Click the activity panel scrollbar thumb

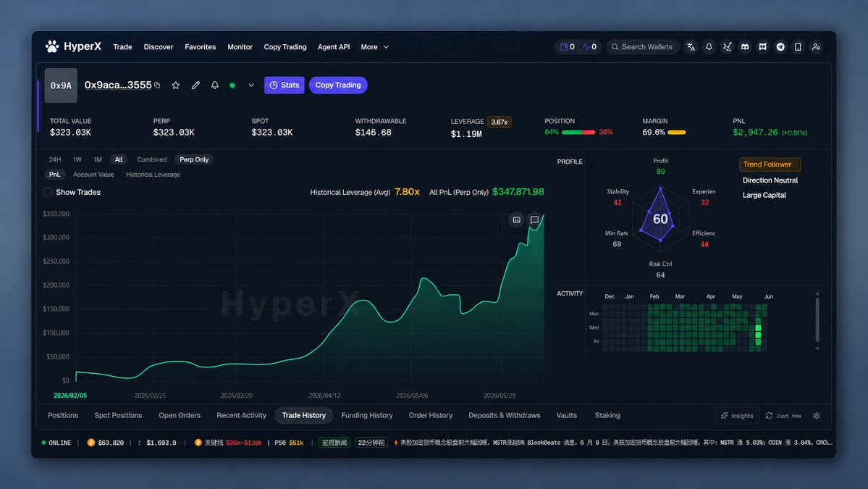pyautogui.click(x=817, y=320)
